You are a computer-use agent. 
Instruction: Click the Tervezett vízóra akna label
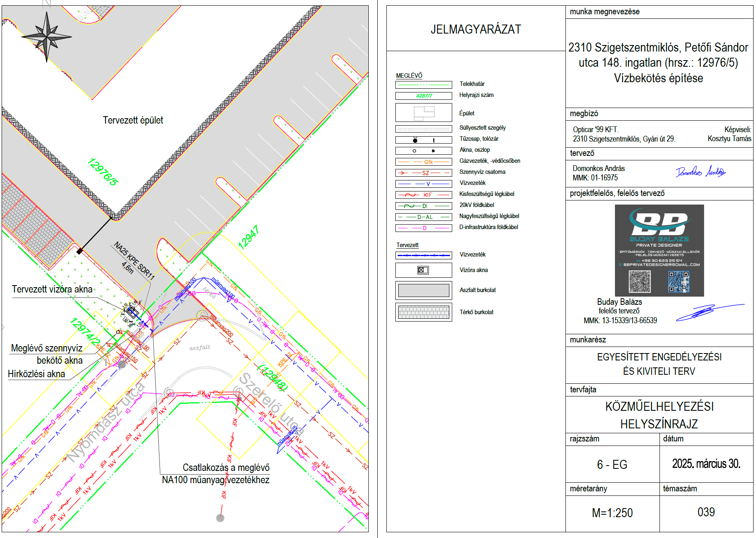point(52,289)
